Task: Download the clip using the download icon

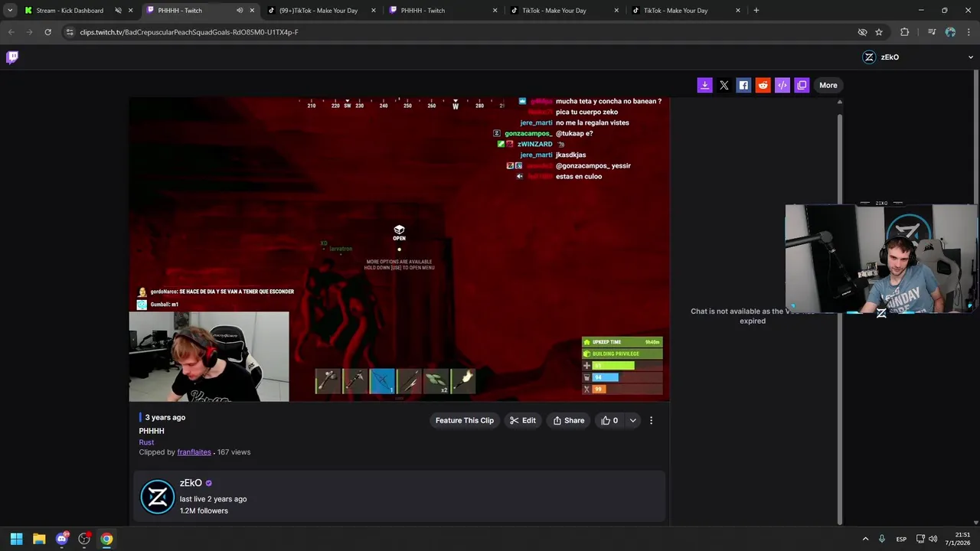Action: tap(704, 85)
